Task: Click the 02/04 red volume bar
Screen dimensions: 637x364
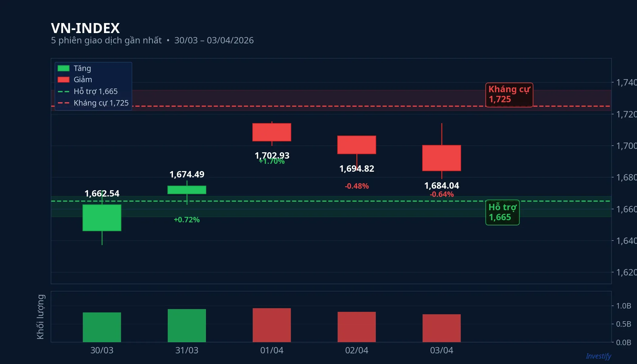Action: click(357, 327)
